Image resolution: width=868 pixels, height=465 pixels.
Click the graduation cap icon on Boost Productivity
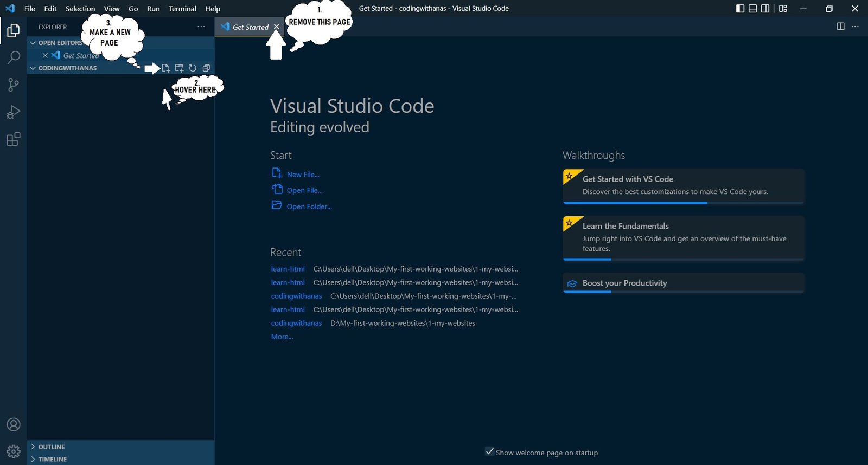[x=572, y=283]
